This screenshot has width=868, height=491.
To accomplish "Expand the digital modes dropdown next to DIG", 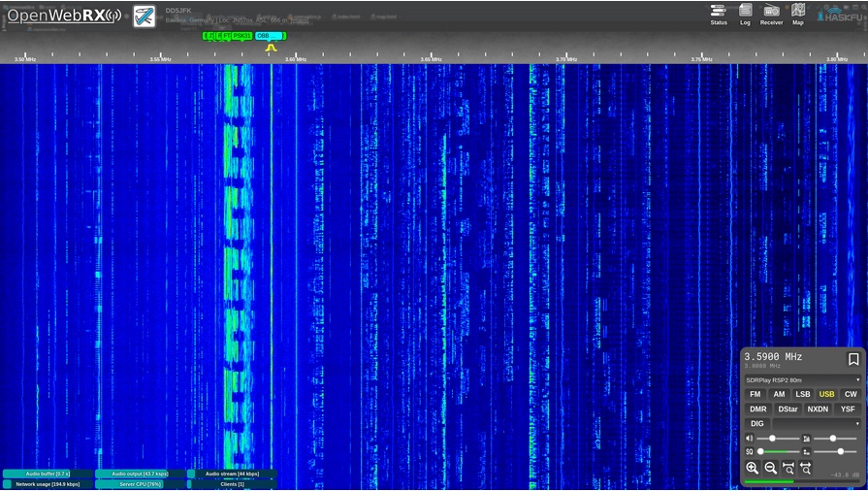I will click(817, 423).
